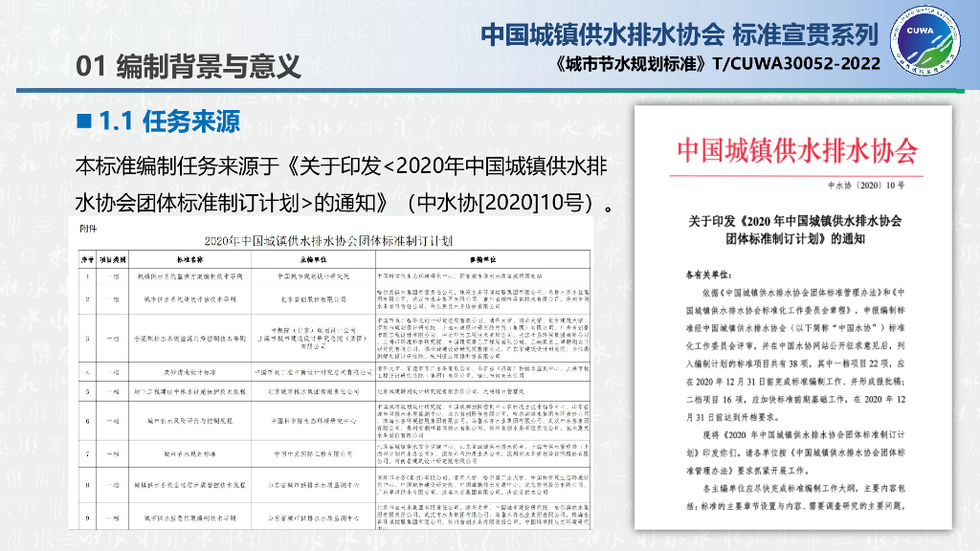Click the '参编单位' column header
This screenshot has height=551, width=980.
point(482,259)
